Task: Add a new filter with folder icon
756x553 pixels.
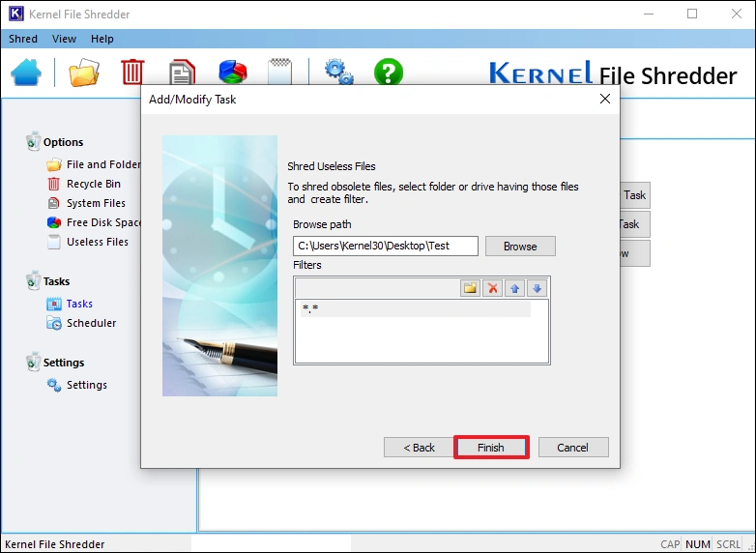Action: [x=470, y=288]
